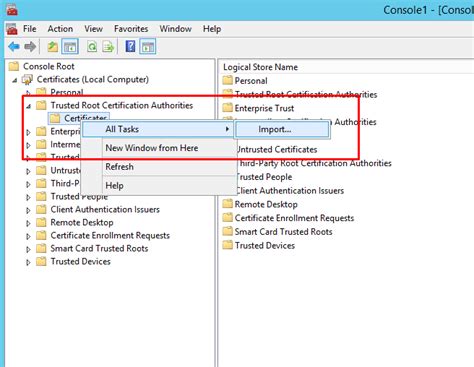
Task: Click Certificates (Local Computer) snap-in icon
Action: pos(27,79)
